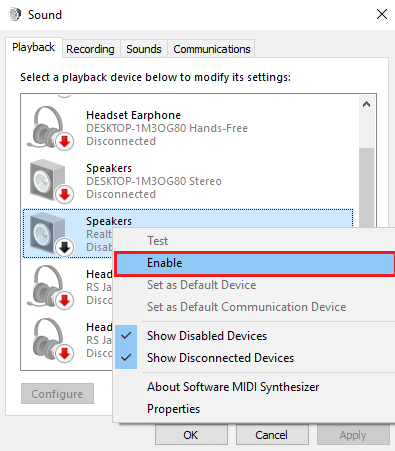Click the black disabled arrow badge on Speakers
The height and width of the screenshot is (451, 395).
click(x=64, y=247)
